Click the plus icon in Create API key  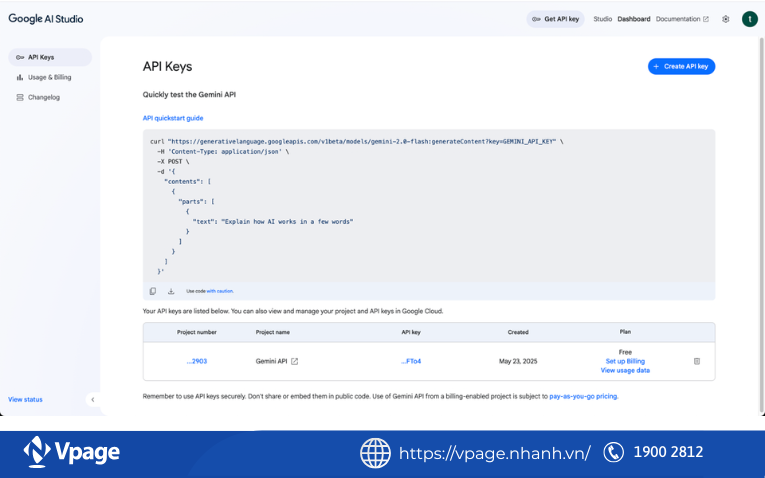(656, 66)
